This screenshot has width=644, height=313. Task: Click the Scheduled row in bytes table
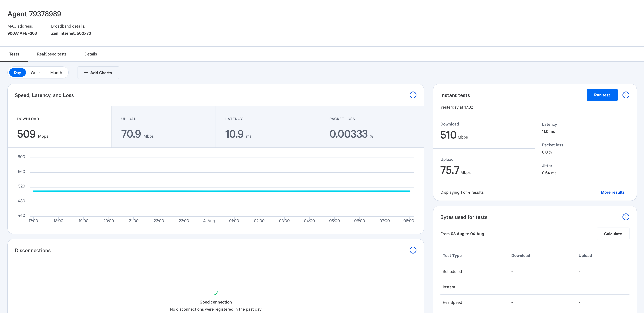pyautogui.click(x=535, y=271)
